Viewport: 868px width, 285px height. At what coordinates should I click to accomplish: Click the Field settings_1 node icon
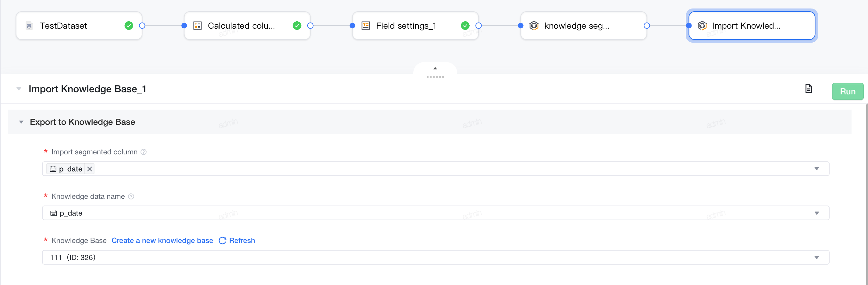tap(366, 26)
